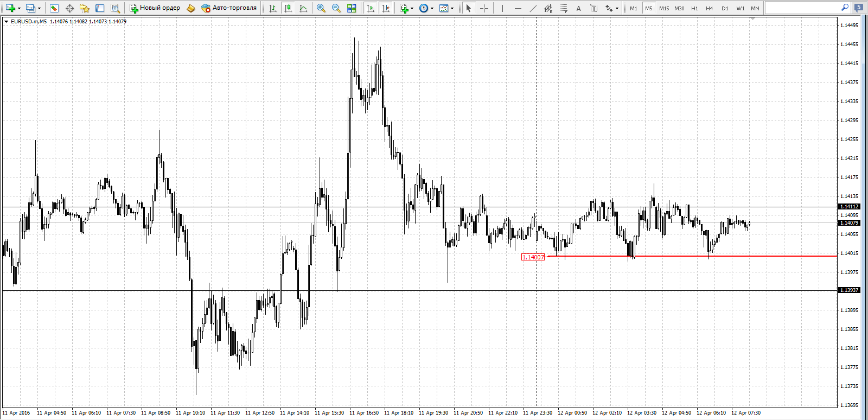Image resolution: width=868 pixels, height=420 pixels.
Task: Switch timeframe to H4
Action: (710, 8)
